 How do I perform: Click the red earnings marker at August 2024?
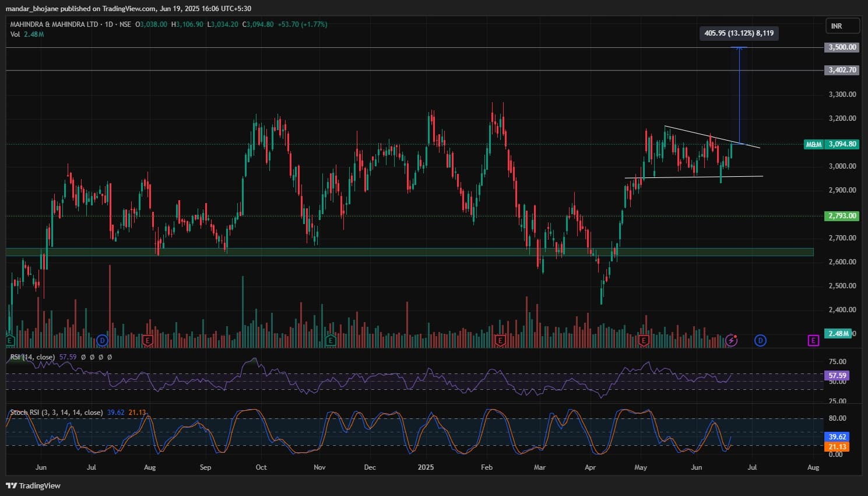tap(147, 340)
